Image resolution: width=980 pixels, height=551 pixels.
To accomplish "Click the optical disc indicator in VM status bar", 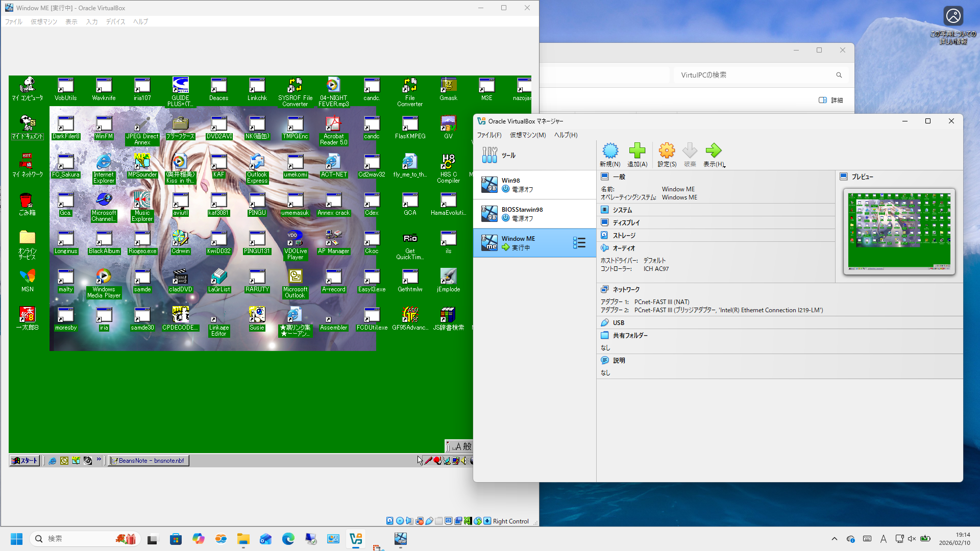I will (x=400, y=521).
